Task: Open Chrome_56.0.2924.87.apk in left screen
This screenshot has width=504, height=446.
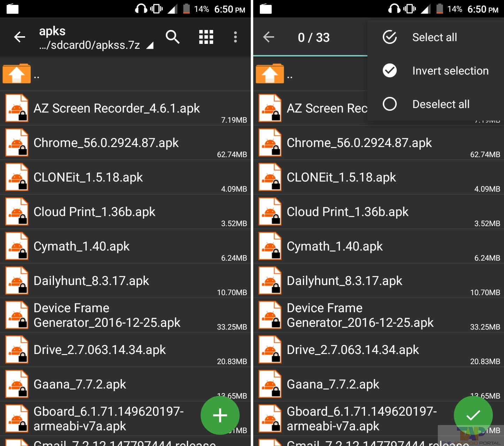Action: pos(125,143)
